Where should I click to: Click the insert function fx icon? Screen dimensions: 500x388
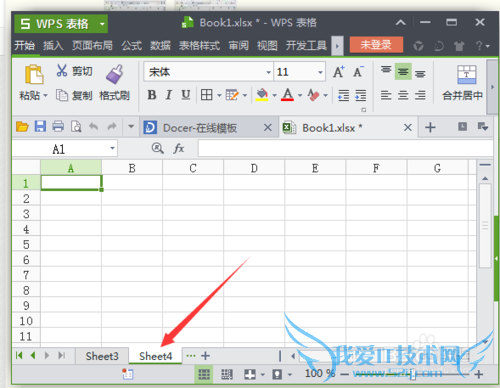tap(179, 148)
